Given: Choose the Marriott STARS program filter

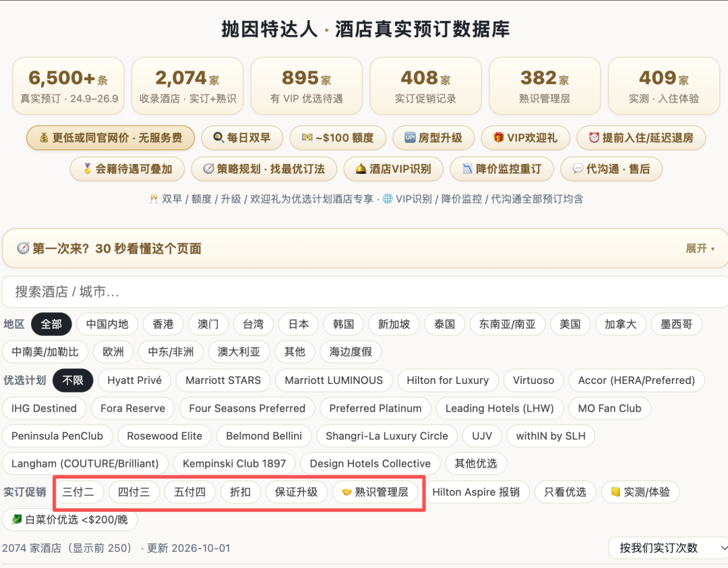Looking at the screenshot, I should point(223,380).
